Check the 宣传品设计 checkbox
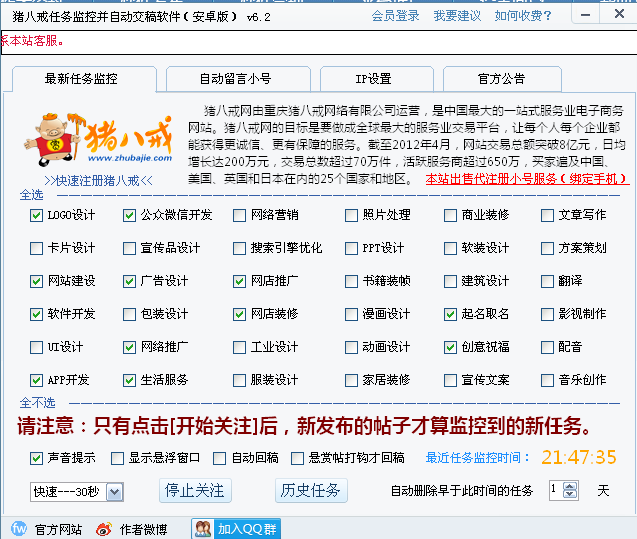Viewport: 637px width, 539px height. (x=129, y=248)
